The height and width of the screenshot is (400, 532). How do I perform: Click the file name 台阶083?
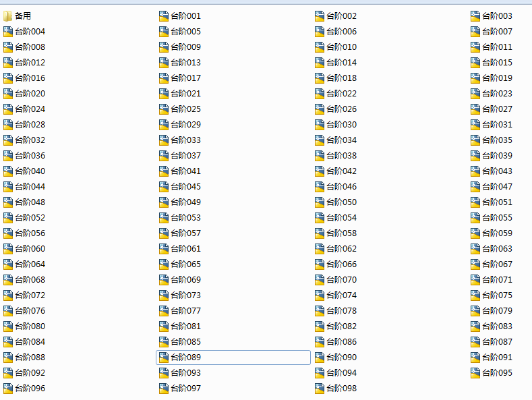click(x=497, y=326)
